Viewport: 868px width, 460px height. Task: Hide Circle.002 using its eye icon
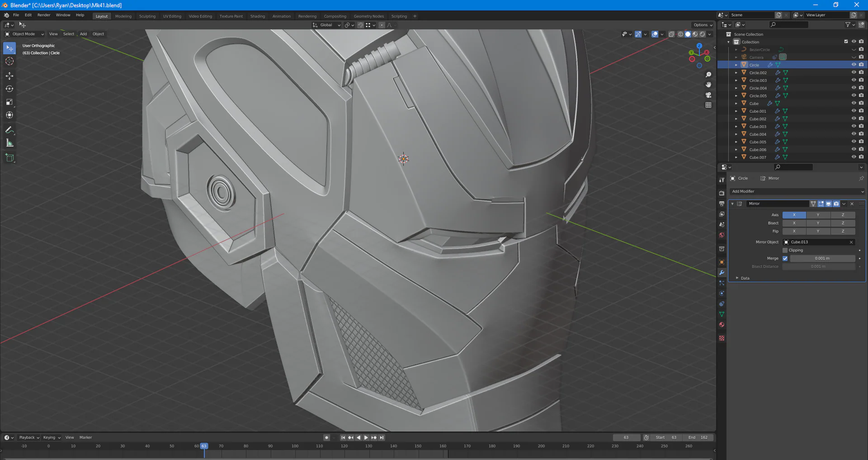(854, 72)
